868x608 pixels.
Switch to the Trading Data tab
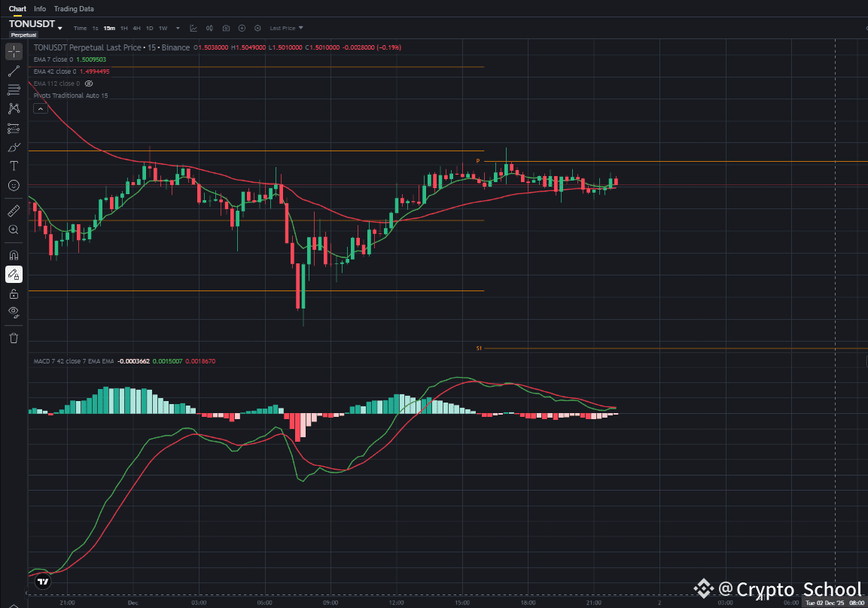coord(73,8)
